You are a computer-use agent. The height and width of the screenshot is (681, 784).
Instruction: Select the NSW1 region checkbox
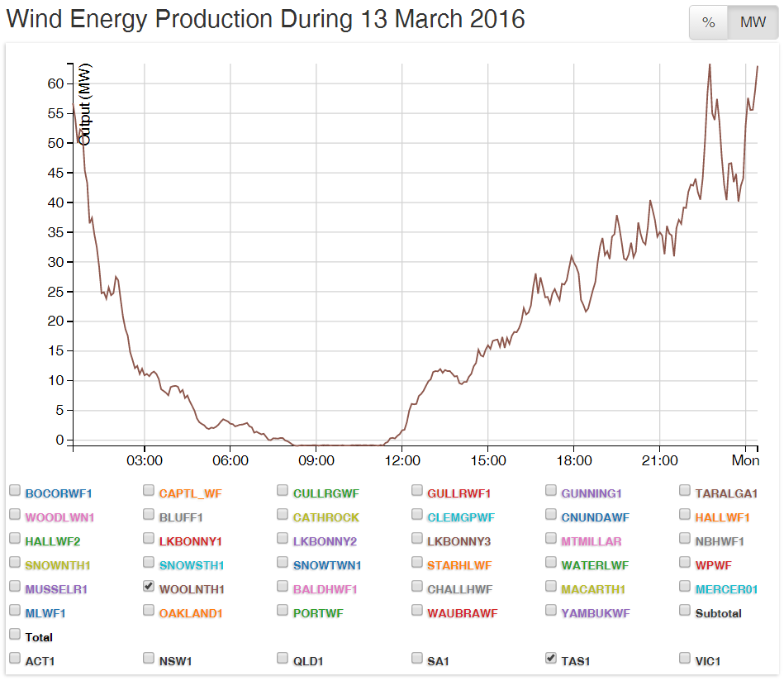click(x=149, y=658)
